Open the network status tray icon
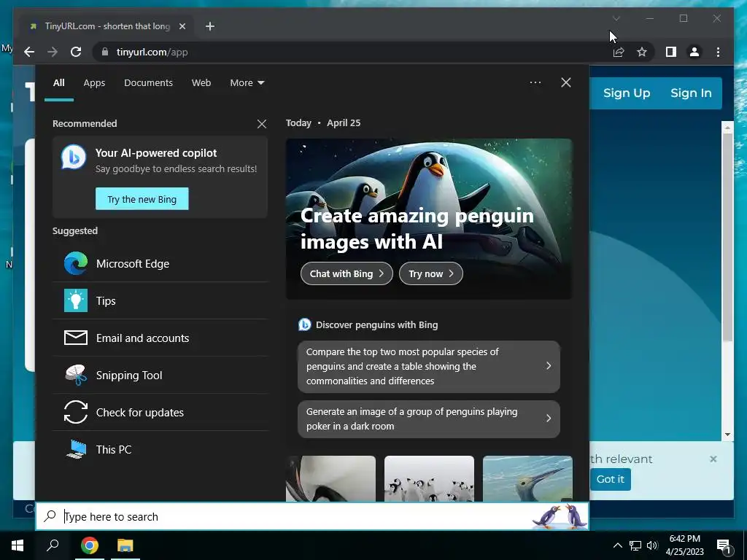The height and width of the screenshot is (560, 747). [635, 545]
